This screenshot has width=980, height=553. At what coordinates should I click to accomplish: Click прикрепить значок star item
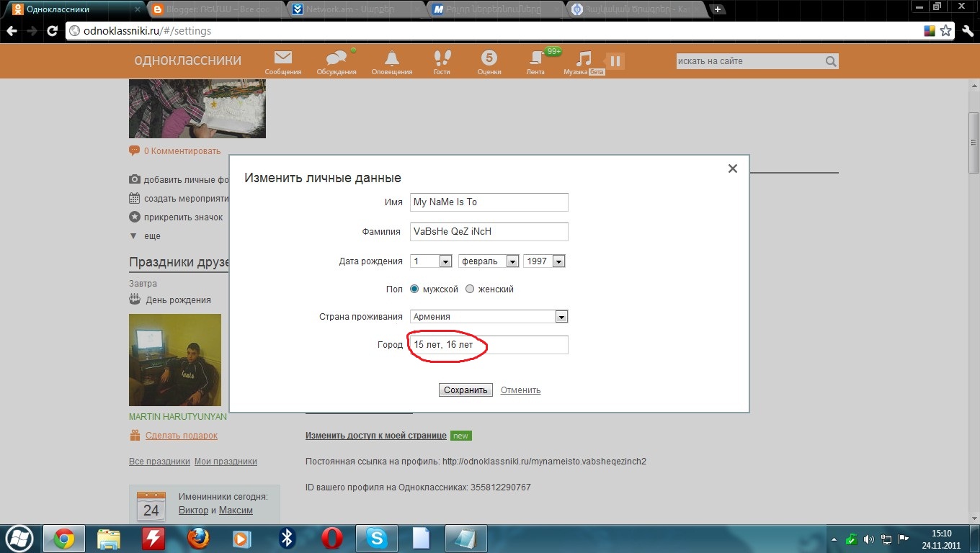[x=176, y=217]
